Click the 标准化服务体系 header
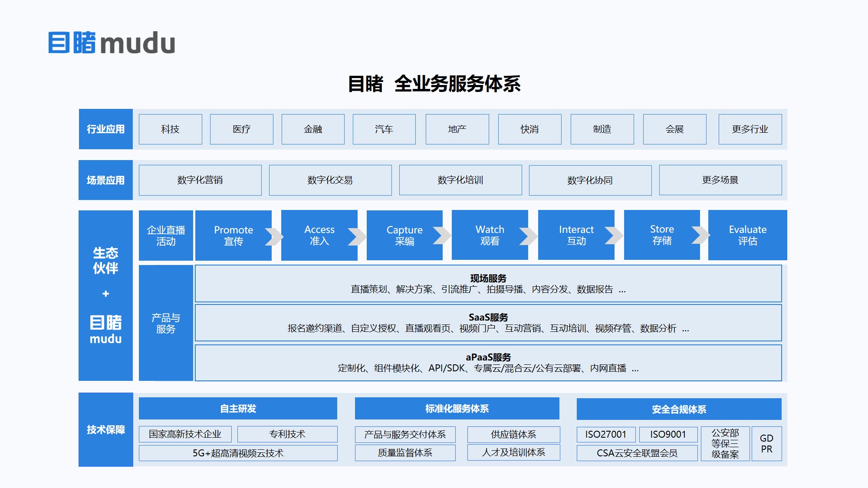The image size is (868, 488). coord(457,409)
